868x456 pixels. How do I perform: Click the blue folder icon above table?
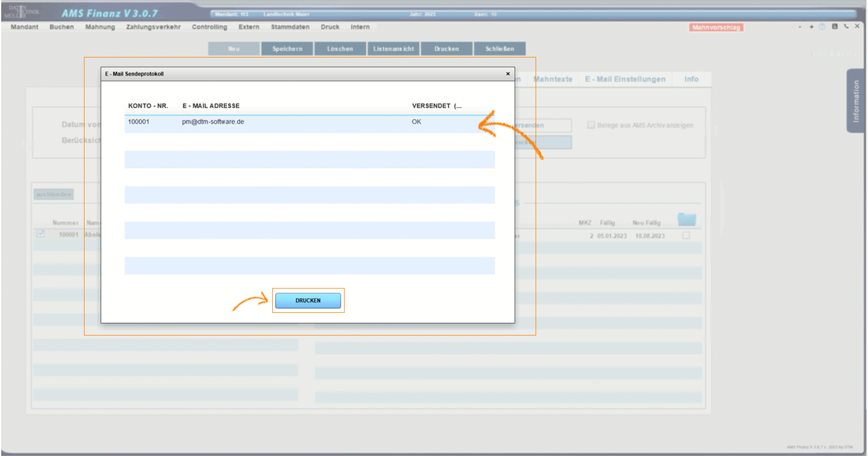pyautogui.click(x=686, y=219)
